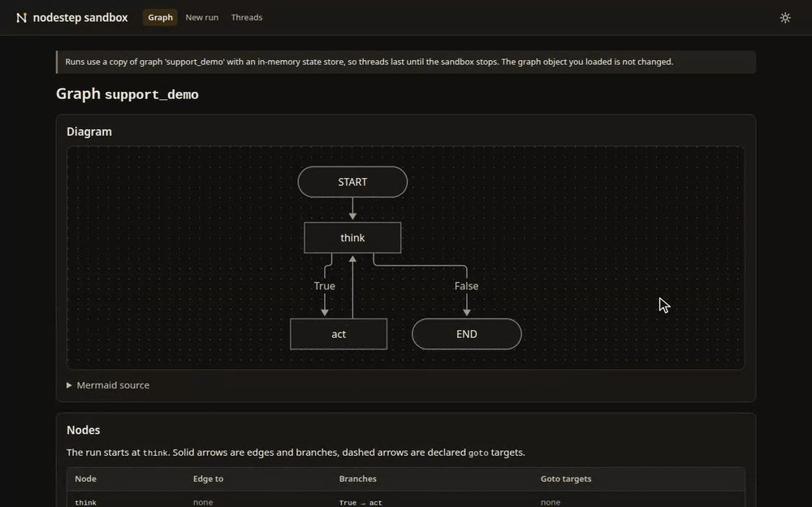812x507 pixels.
Task: Click the nodestep N logo icon
Action: pyautogui.click(x=21, y=18)
